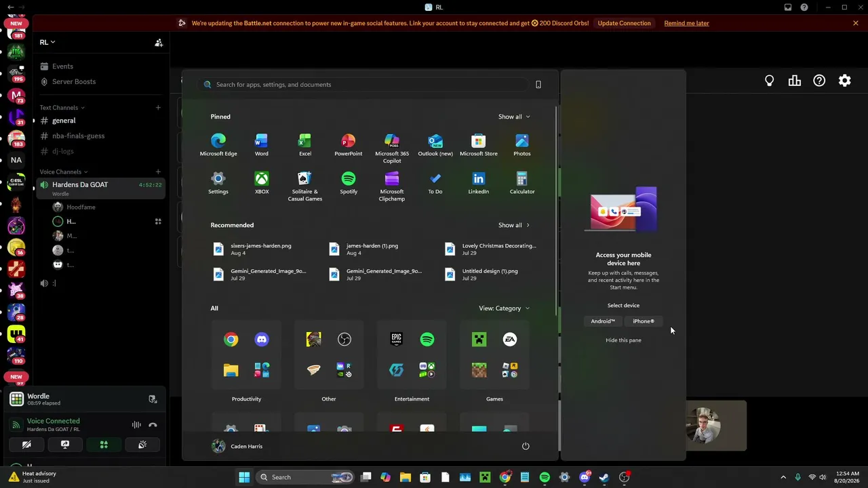Open Wordle settings gear icon

[x=845, y=81]
